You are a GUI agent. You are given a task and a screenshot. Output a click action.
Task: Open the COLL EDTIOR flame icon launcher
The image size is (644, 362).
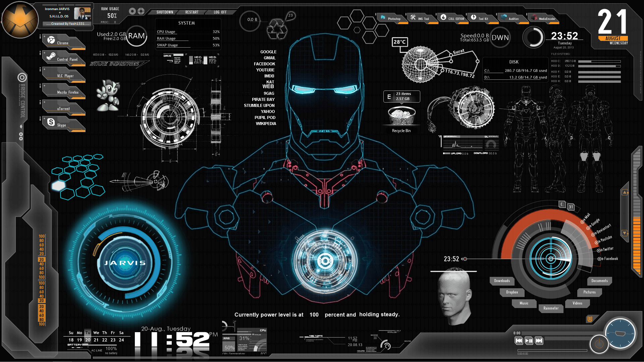tap(452, 18)
